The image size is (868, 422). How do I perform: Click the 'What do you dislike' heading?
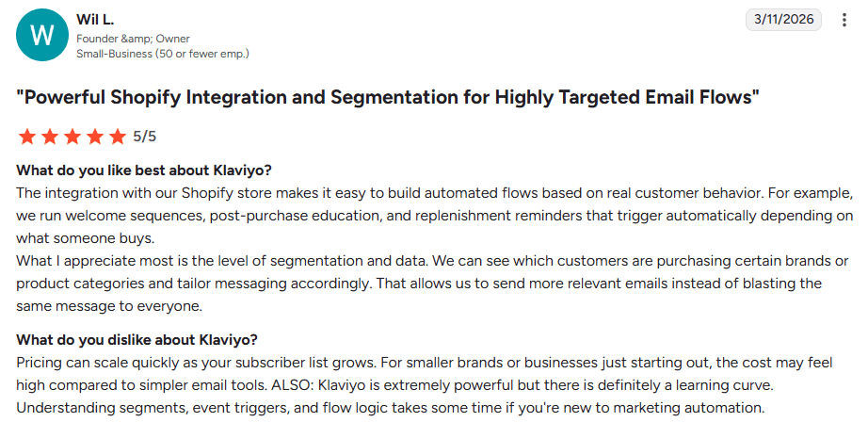coord(137,339)
